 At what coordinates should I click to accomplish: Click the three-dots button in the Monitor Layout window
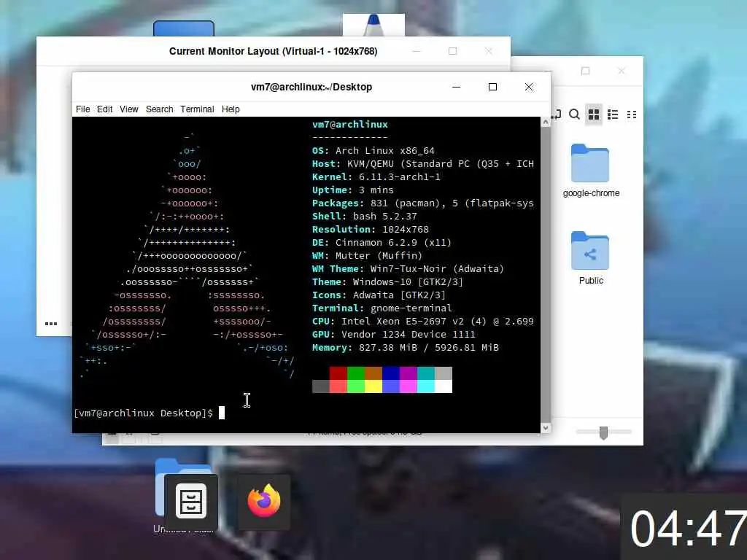click(51, 324)
